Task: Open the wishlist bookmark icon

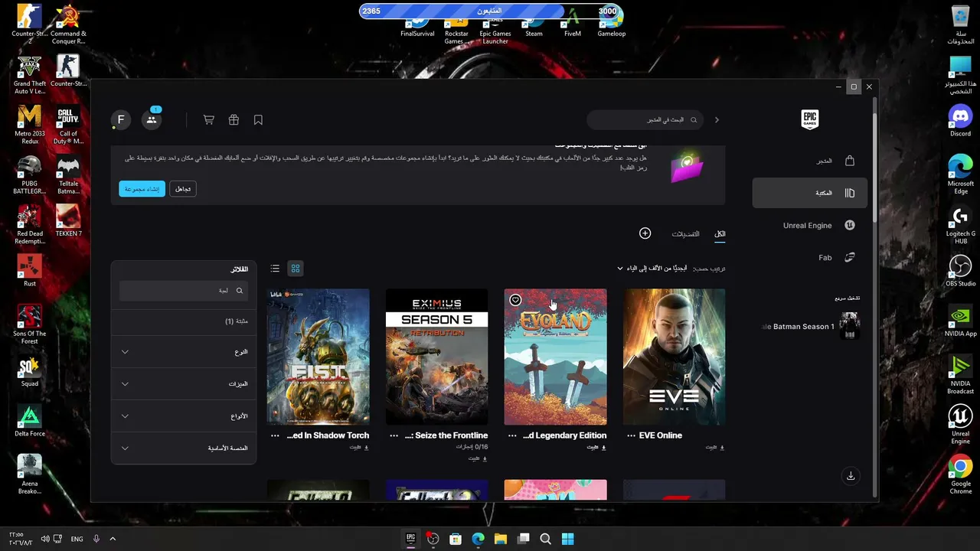Action: (x=258, y=119)
